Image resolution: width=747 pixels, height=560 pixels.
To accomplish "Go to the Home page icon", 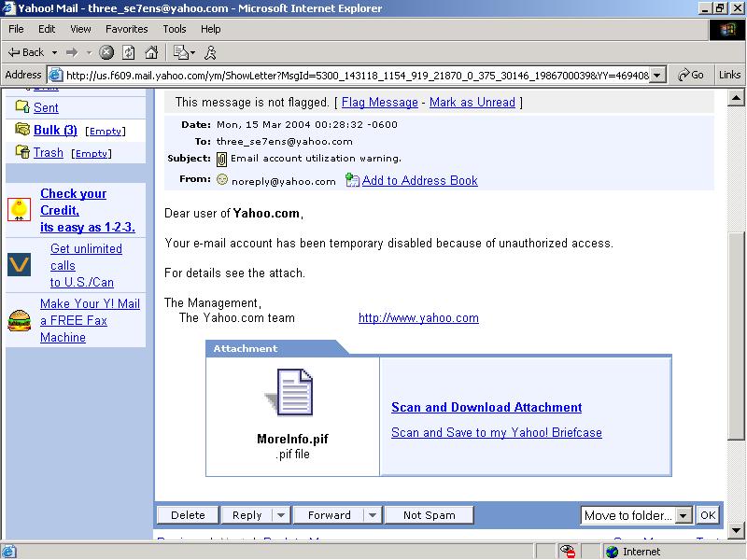I will [x=150, y=52].
